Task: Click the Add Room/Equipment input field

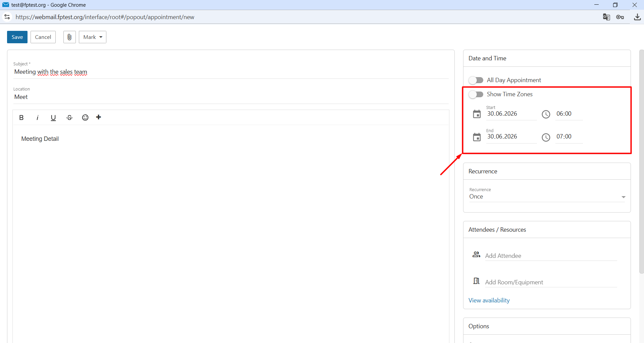Action: (x=551, y=282)
